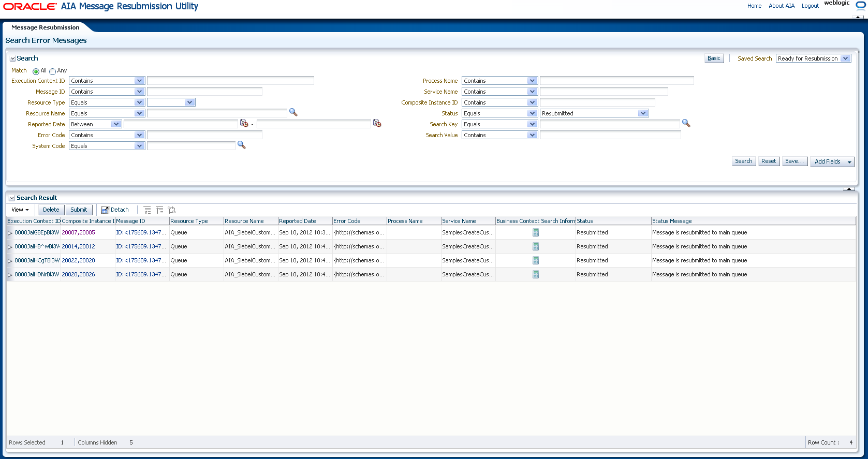Click the Go to Top tree icon
This screenshot has width=868, height=459.
pyautogui.click(x=159, y=210)
